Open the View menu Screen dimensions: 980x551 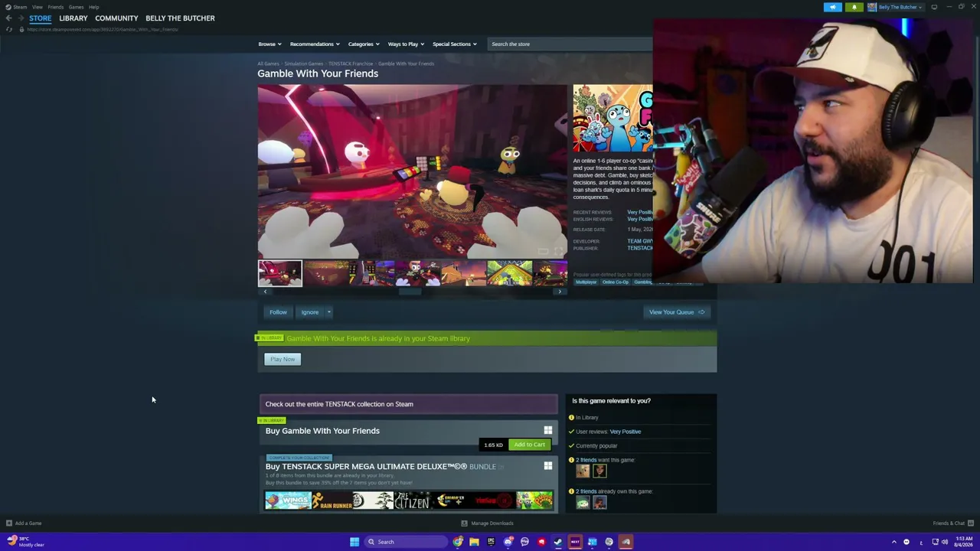tap(37, 7)
